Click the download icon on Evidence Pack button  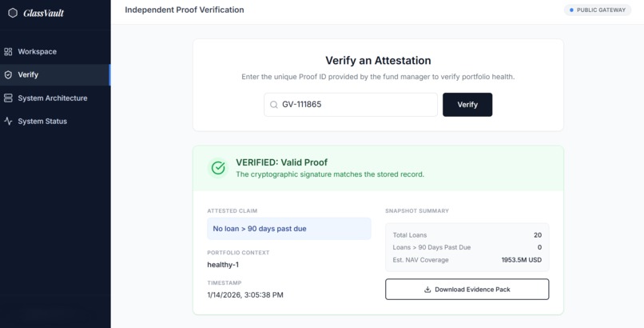[x=427, y=290]
